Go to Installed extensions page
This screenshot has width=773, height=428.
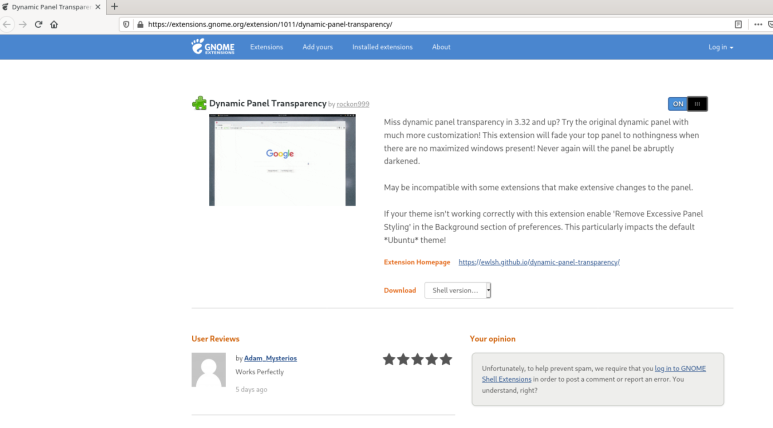coord(382,47)
